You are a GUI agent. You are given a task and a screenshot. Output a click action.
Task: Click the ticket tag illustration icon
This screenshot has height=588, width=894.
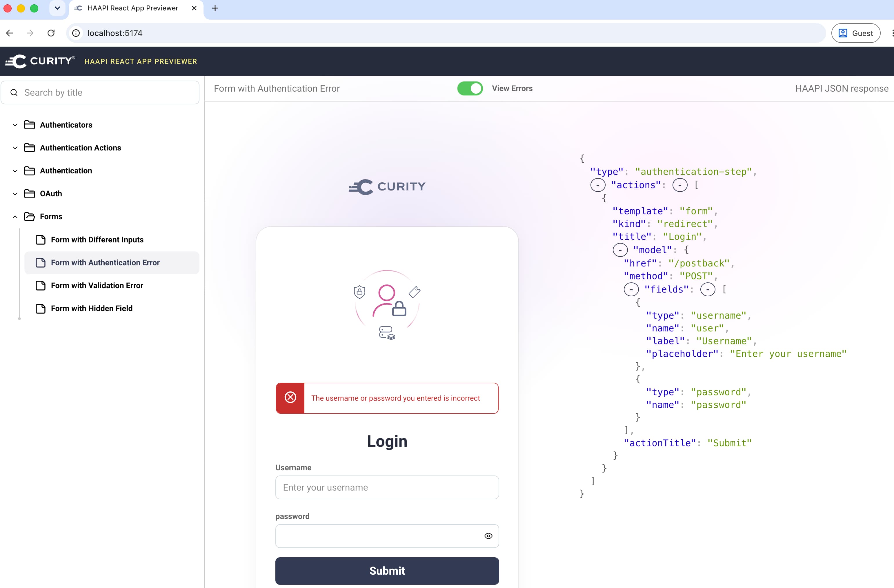pos(414,292)
